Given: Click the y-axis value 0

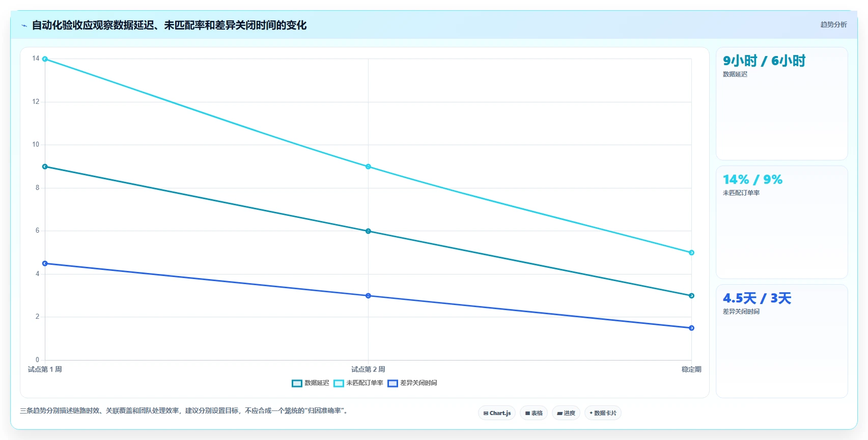Looking at the screenshot, I should tap(37, 360).
